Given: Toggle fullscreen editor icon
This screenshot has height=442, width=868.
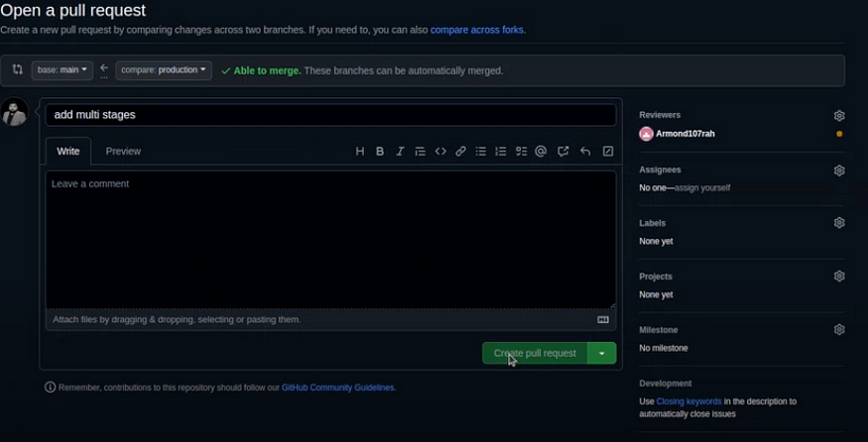Looking at the screenshot, I should click(x=608, y=151).
